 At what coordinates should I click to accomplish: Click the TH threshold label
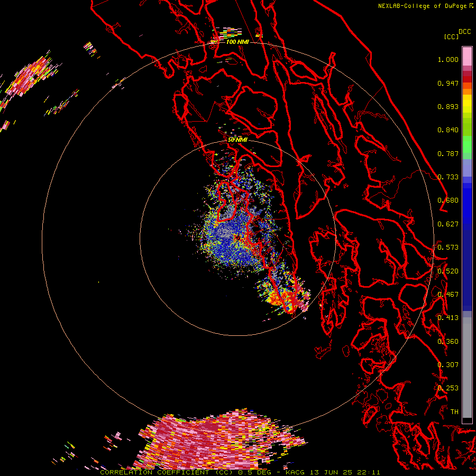[454, 412]
